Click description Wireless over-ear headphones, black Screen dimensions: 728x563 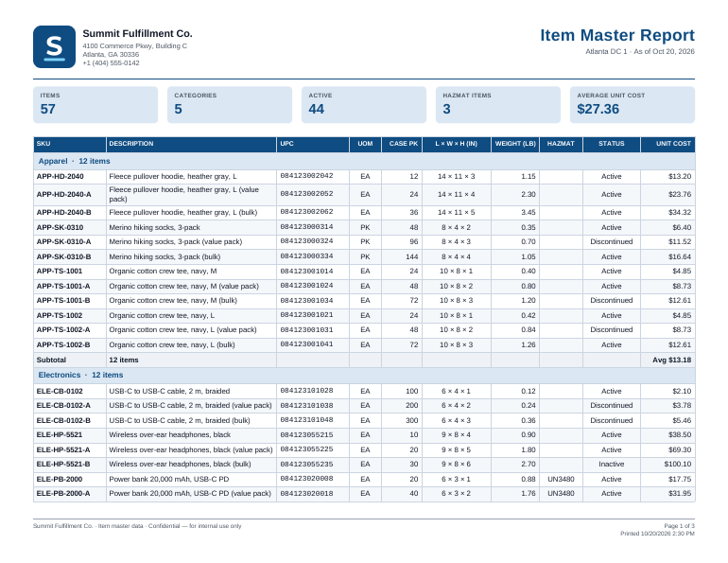point(170,435)
